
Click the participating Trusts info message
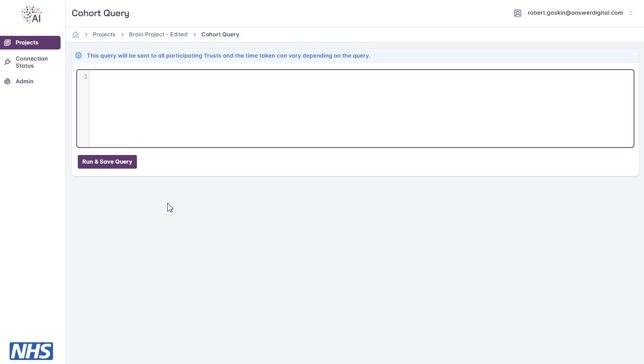click(x=229, y=56)
